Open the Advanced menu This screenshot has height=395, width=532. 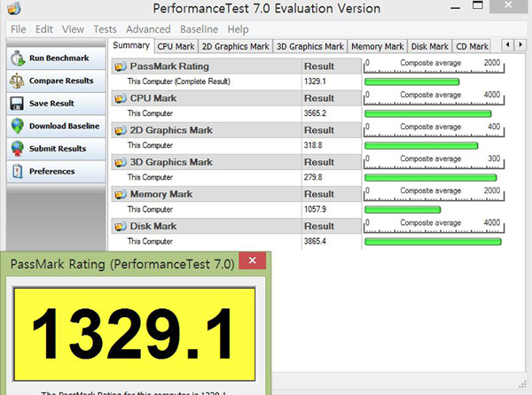point(148,29)
